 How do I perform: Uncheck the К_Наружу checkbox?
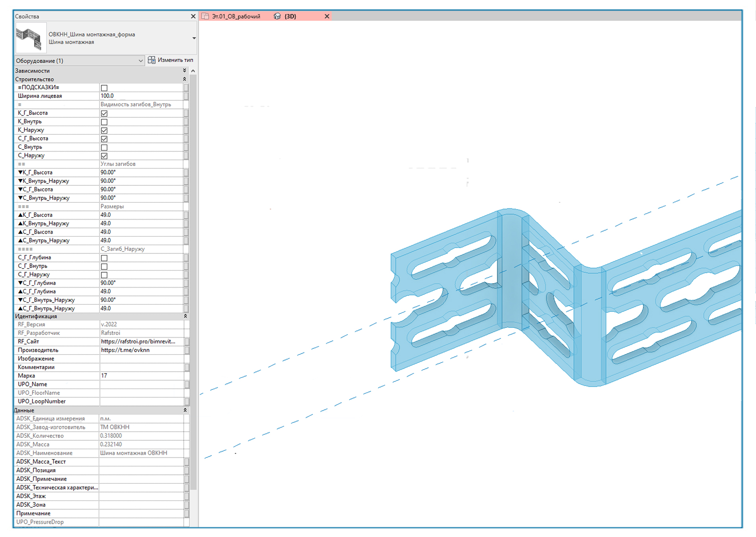104,130
